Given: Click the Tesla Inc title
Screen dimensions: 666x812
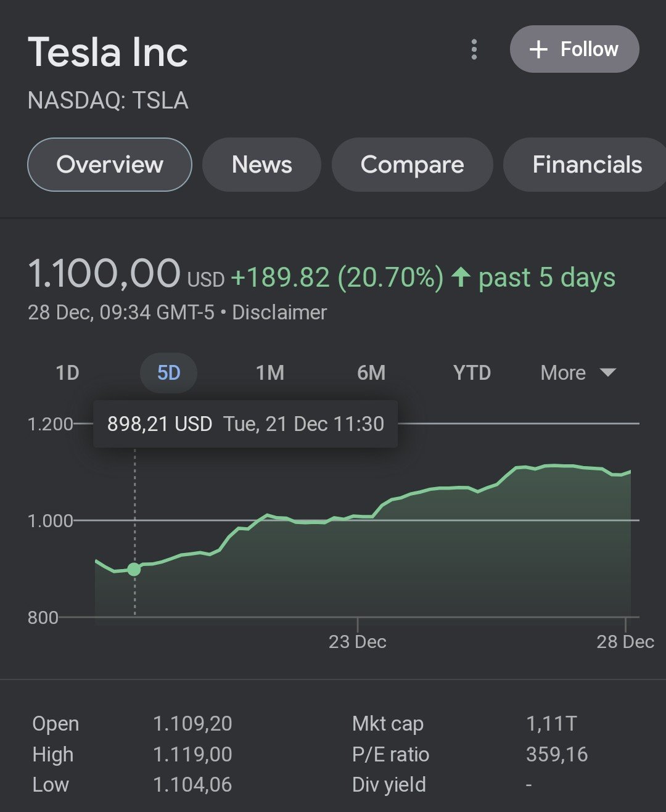Looking at the screenshot, I should click(x=108, y=52).
